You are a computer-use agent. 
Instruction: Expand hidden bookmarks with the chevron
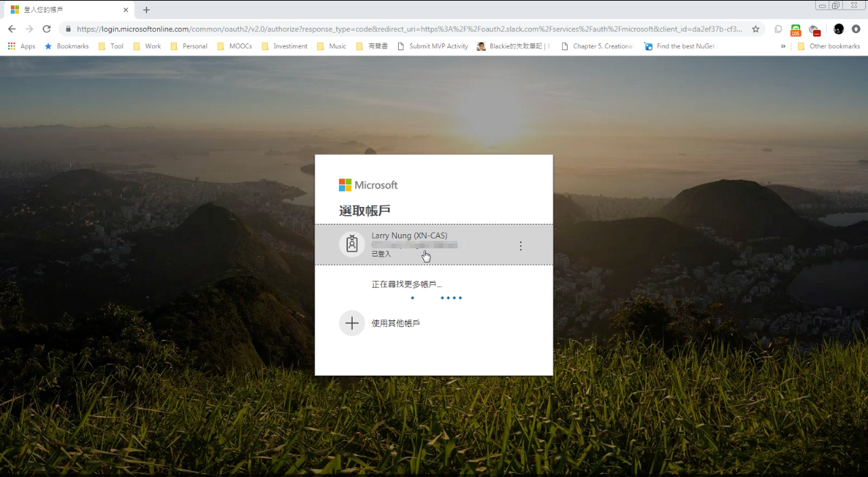(783, 46)
